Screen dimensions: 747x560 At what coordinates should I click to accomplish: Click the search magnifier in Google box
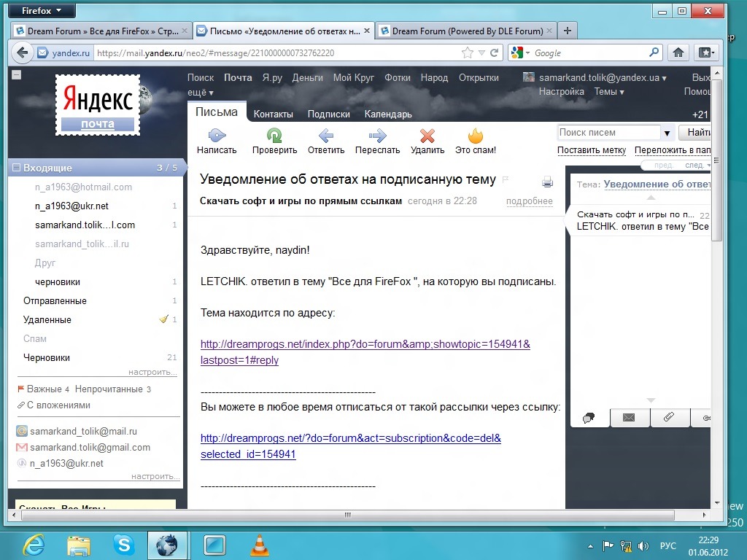(x=654, y=52)
